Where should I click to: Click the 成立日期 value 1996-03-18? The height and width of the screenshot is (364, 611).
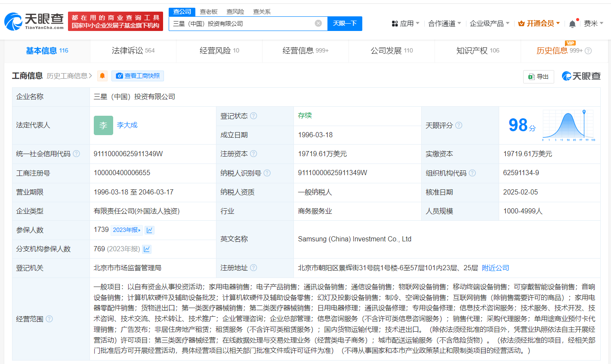coord(315,135)
